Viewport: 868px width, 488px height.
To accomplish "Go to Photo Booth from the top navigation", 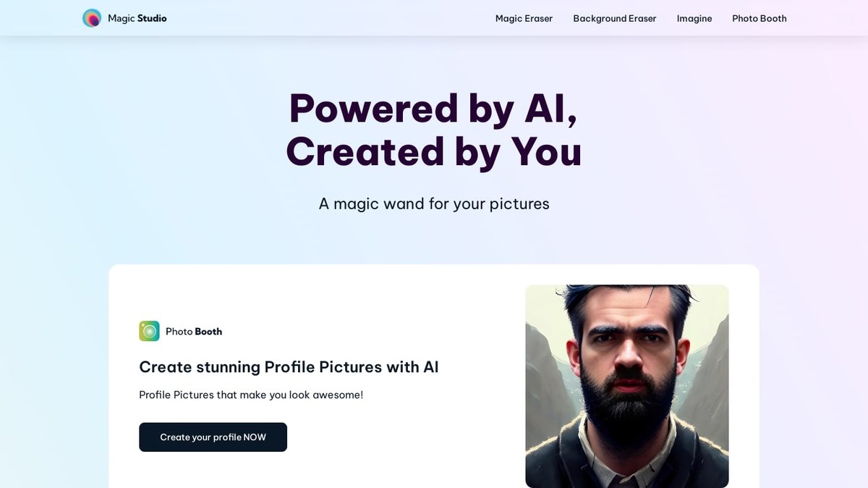I will [x=759, y=18].
